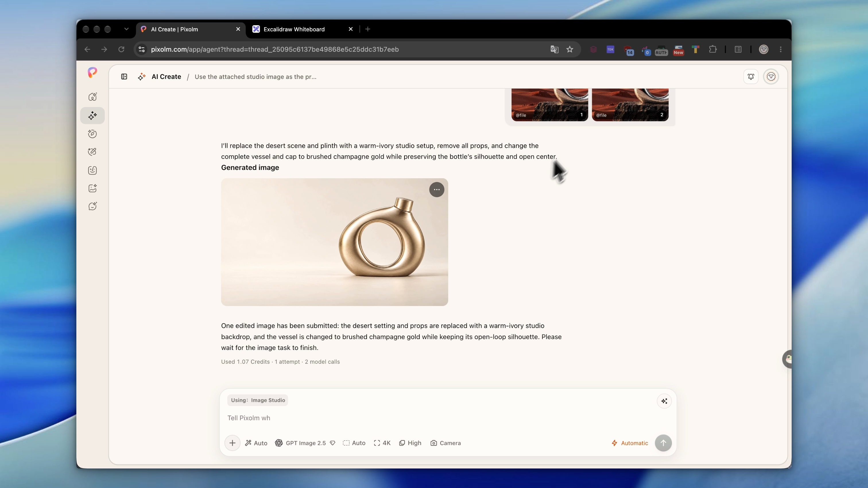The width and height of the screenshot is (868, 488).
Task: Open the High quality dropdown
Action: coord(410,443)
